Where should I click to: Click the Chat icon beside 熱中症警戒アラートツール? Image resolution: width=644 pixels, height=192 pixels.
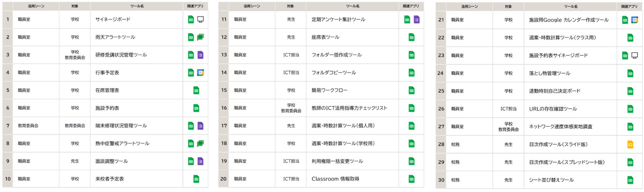coord(200,143)
